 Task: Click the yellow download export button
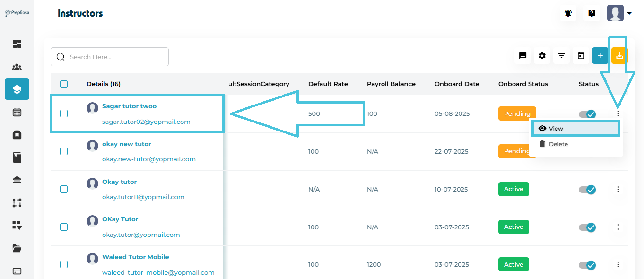[619, 56]
